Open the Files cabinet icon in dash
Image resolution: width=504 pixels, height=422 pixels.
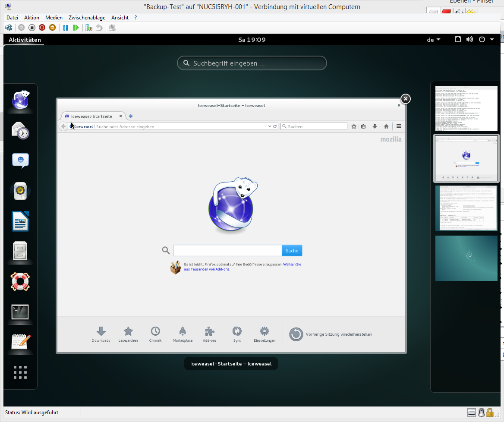pos(20,251)
